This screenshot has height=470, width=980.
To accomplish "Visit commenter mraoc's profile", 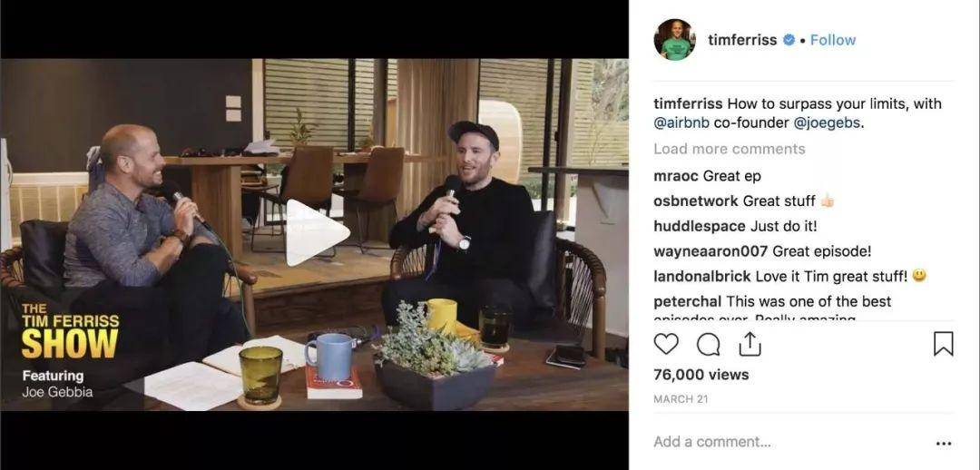I will click(x=676, y=176).
